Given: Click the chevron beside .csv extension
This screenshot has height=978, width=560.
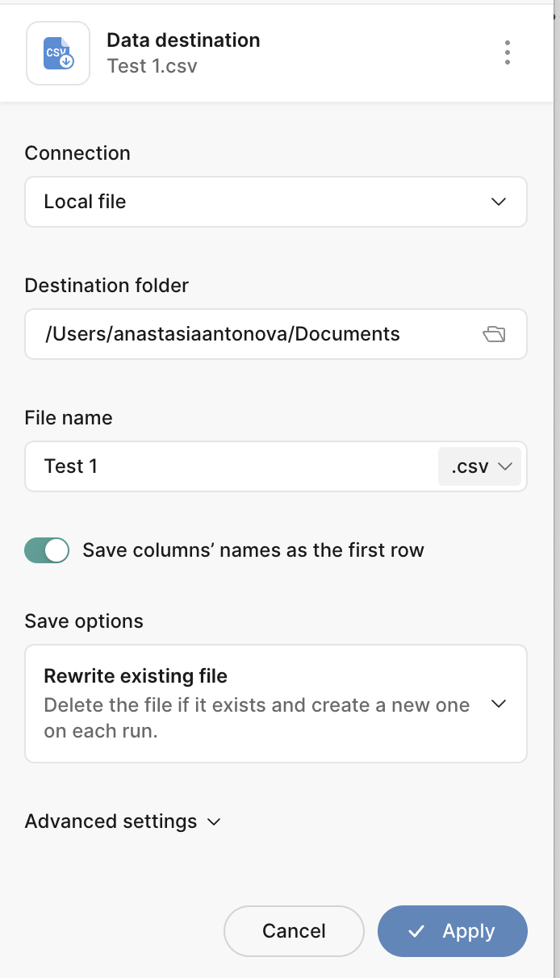Looking at the screenshot, I should pyautogui.click(x=506, y=466).
